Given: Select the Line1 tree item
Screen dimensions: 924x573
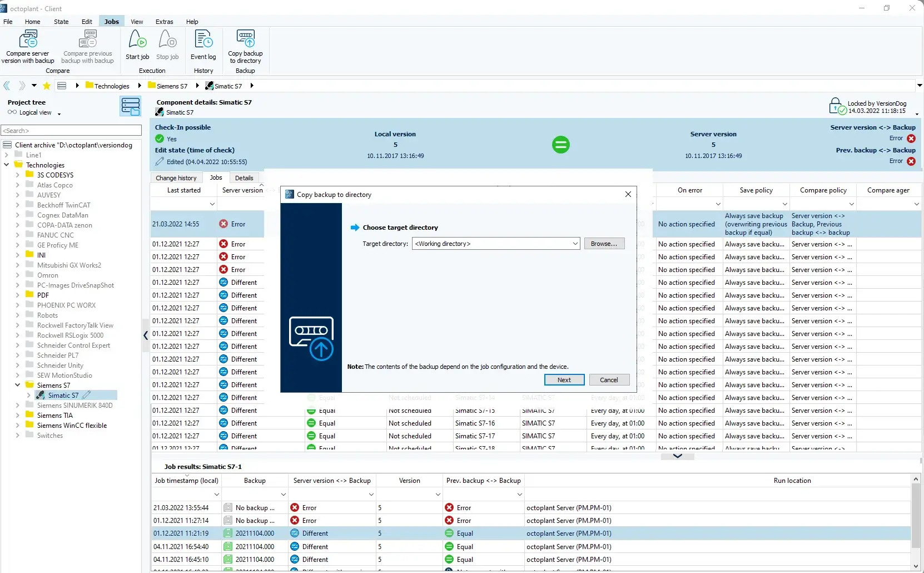Looking at the screenshot, I should (33, 155).
